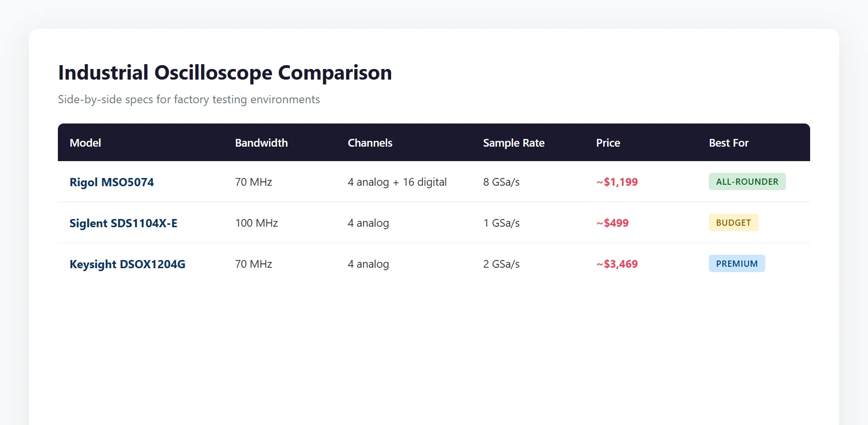Open the Rigol MSO5074 model name
The height and width of the screenshot is (425, 868).
point(112,182)
